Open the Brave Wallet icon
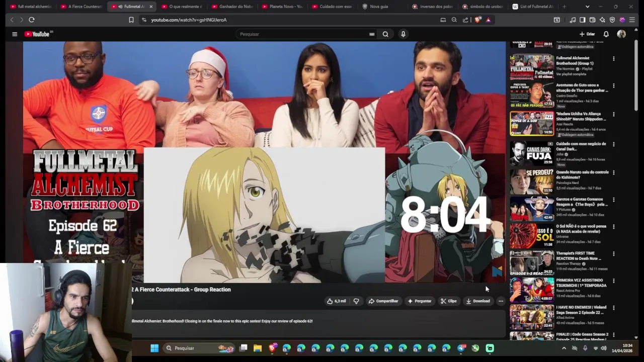Image resolution: width=644 pixels, height=362 pixels. (x=592, y=20)
